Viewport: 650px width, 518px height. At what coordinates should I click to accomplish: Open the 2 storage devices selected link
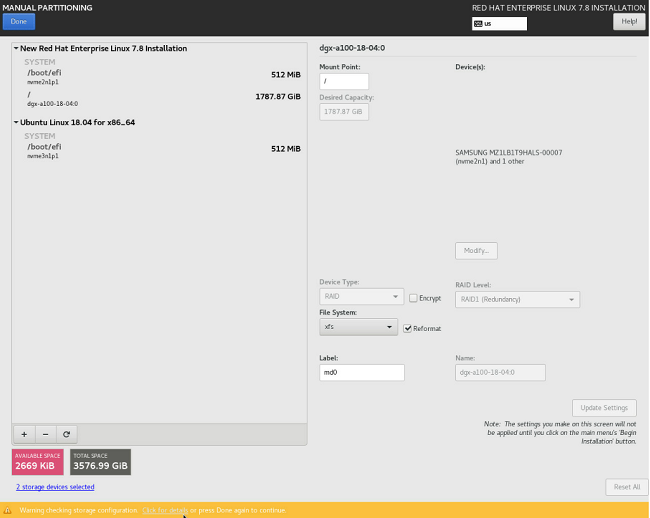pos(55,487)
